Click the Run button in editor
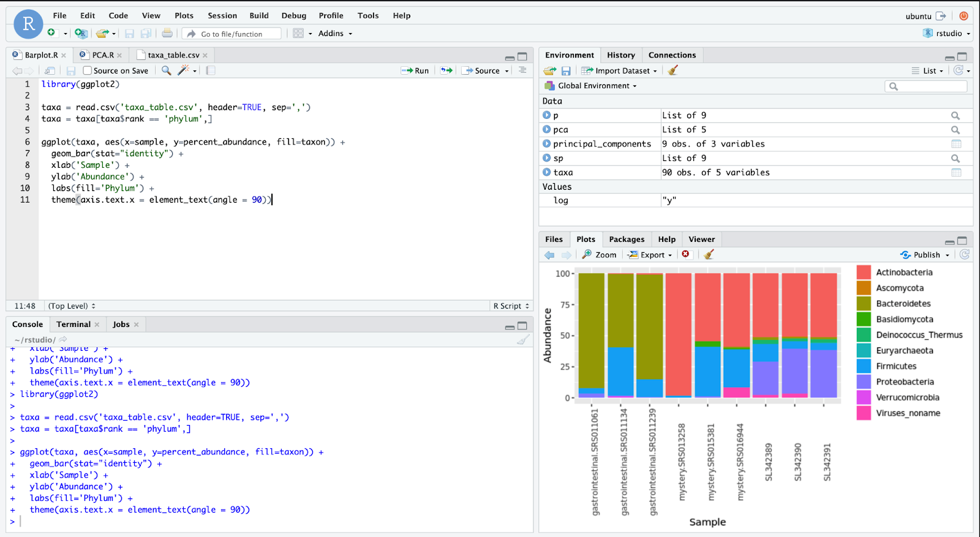Screen dimensions: 980x537 coord(415,70)
